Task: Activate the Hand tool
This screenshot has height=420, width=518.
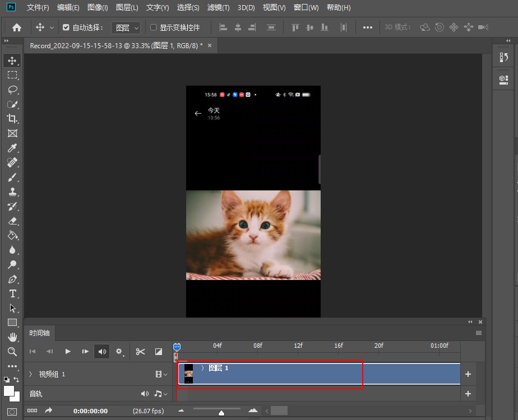Action: [12, 337]
